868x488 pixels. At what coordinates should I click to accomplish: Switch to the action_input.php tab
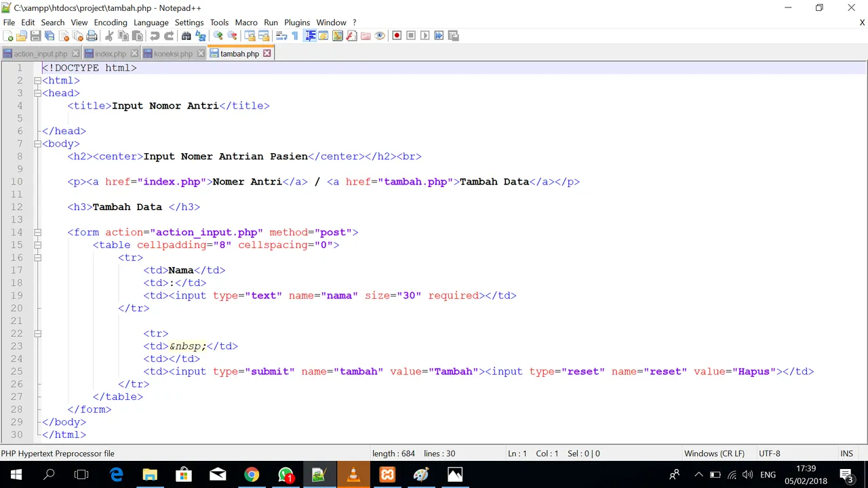[41, 54]
